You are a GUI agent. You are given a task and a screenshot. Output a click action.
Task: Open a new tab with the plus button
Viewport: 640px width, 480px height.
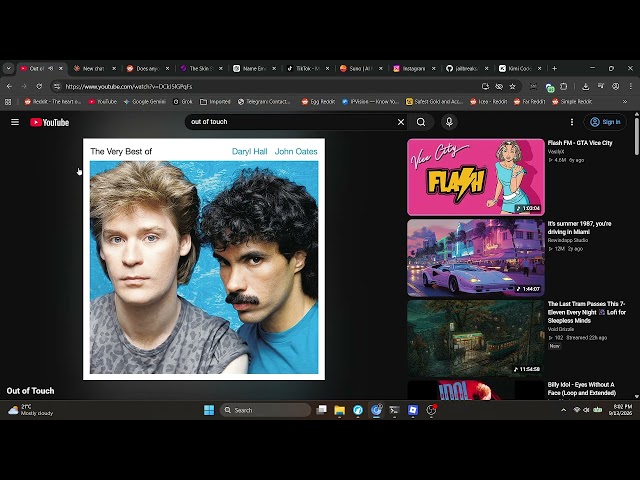point(554,69)
